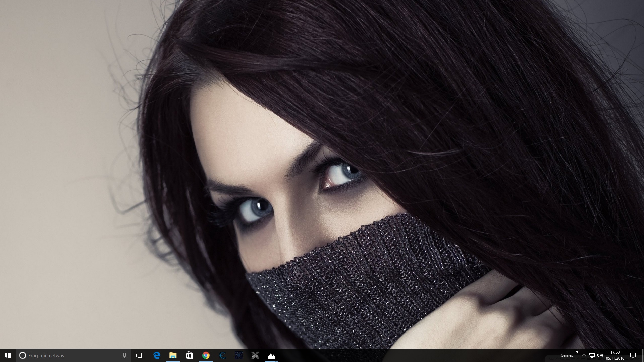Open the Windows Start menu
Viewport: 644px width, 362px height.
tap(8, 355)
